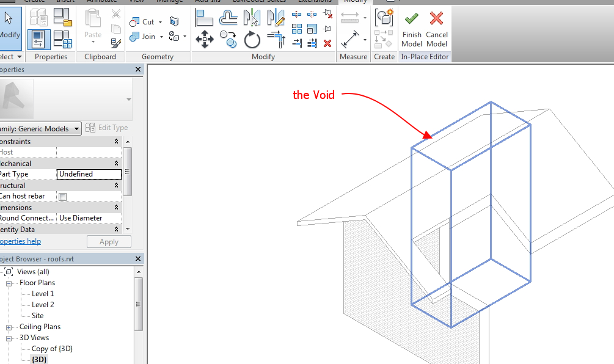Viewport: 614px width, 364px height.
Task: Open the Properties help link
Action: pos(20,241)
